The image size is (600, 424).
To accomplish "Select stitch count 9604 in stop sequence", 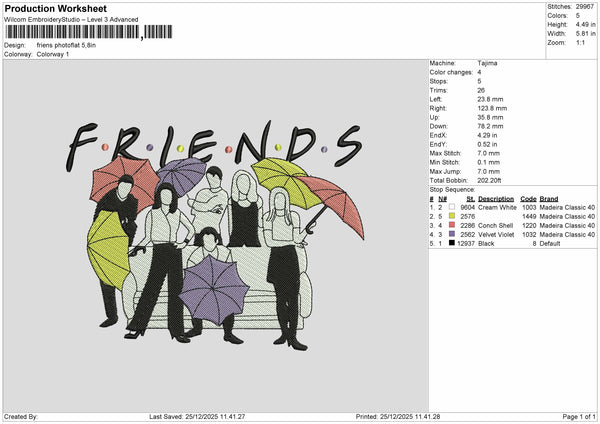I will tap(468, 207).
